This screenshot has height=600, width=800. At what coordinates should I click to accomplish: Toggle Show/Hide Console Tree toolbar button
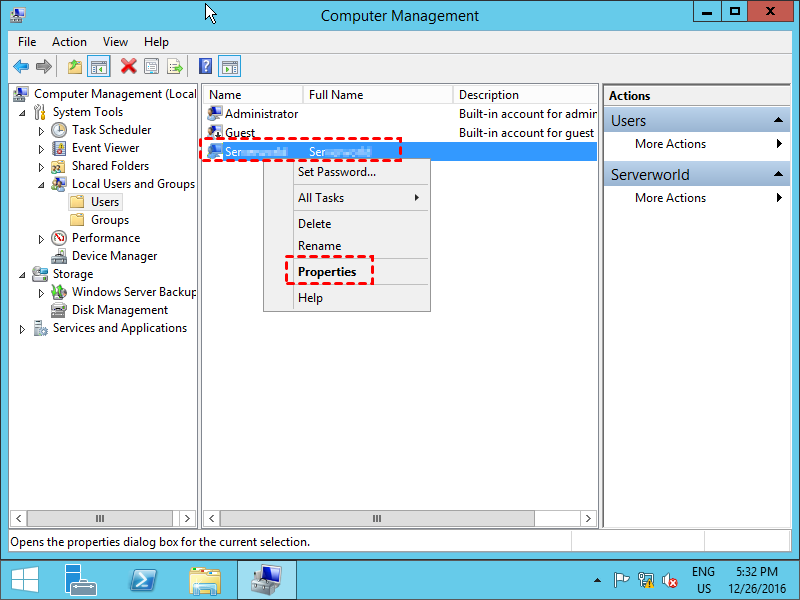pos(98,67)
